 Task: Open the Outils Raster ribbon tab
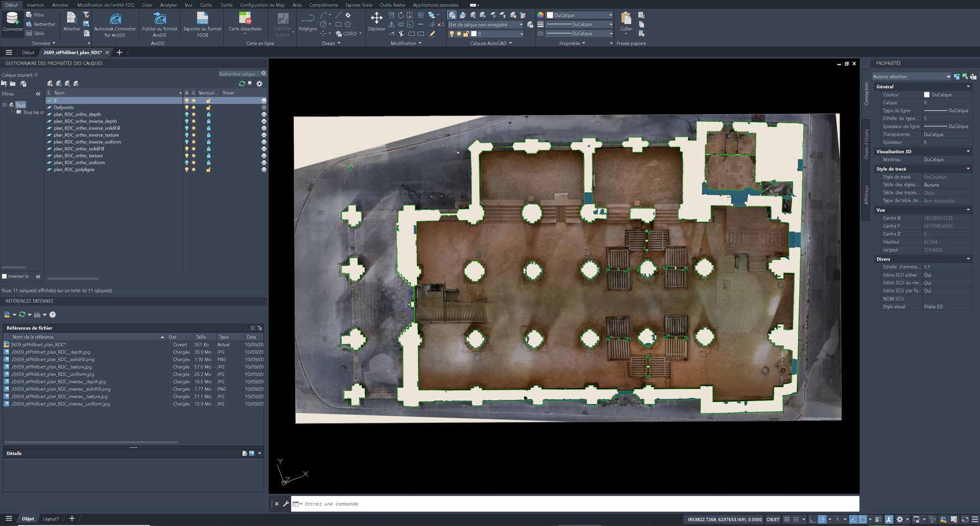(x=393, y=5)
